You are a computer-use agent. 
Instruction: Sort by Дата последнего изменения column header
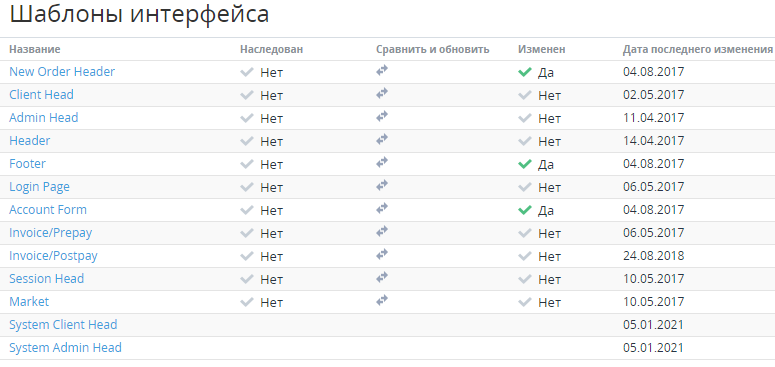[697, 49]
